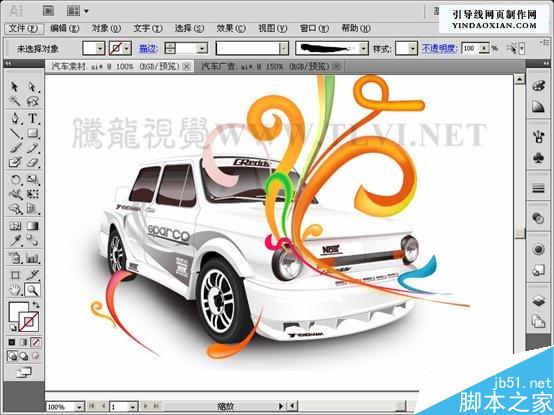Open the Color panel palette icon
Screen dimensions: 554x415
coord(538,86)
